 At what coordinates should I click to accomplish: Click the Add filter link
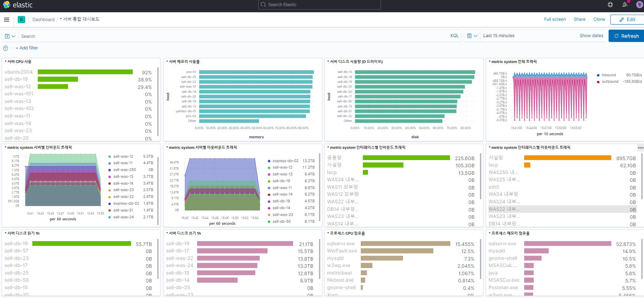27,48
